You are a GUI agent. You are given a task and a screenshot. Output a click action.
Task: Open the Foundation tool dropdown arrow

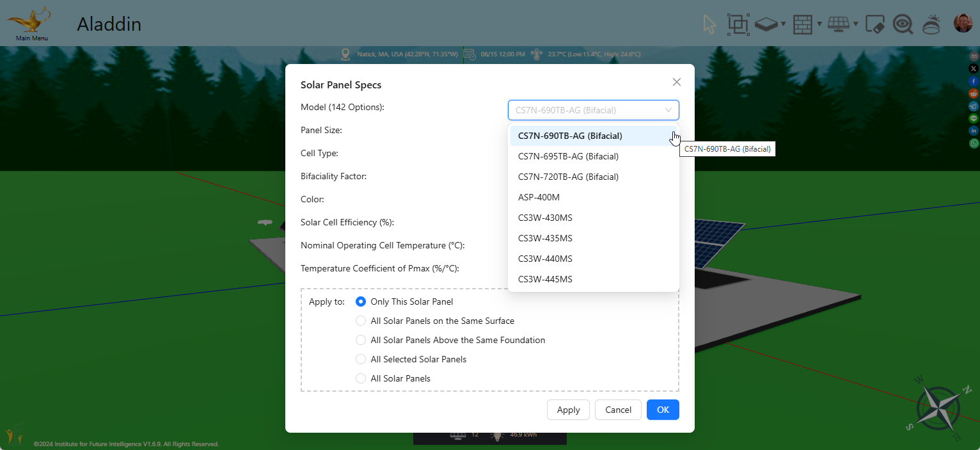pyautogui.click(x=784, y=25)
